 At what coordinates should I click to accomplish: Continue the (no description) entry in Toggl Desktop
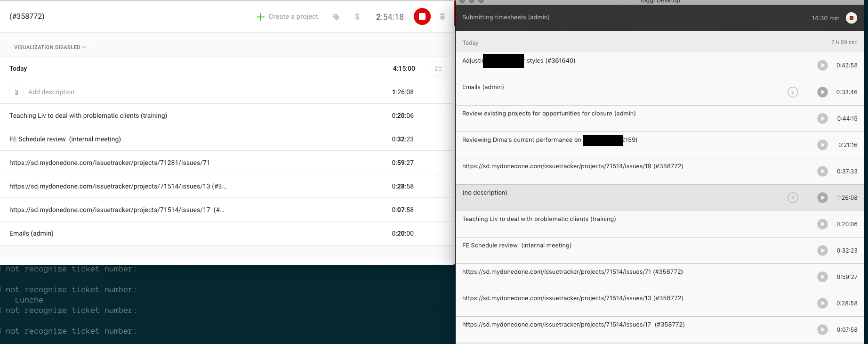(x=822, y=198)
